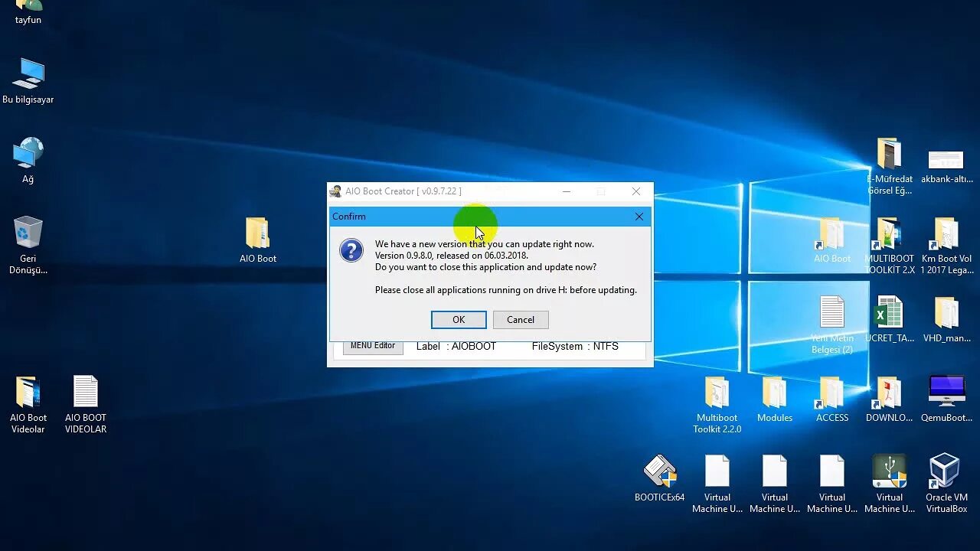Viewport: 980px width, 551px height.
Task: Click the AIO Boot Creator title bar icon
Action: [335, 191]
